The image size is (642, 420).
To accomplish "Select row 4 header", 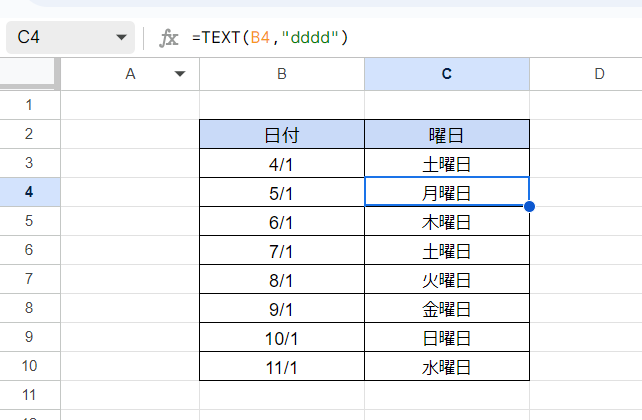I will pyautogui.click(x=29, y=192).
